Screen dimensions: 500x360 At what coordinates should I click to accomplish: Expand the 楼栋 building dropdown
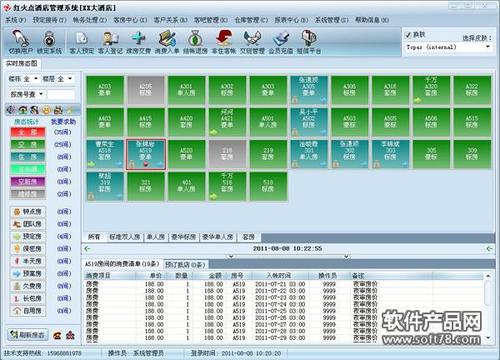click(23, 79)
